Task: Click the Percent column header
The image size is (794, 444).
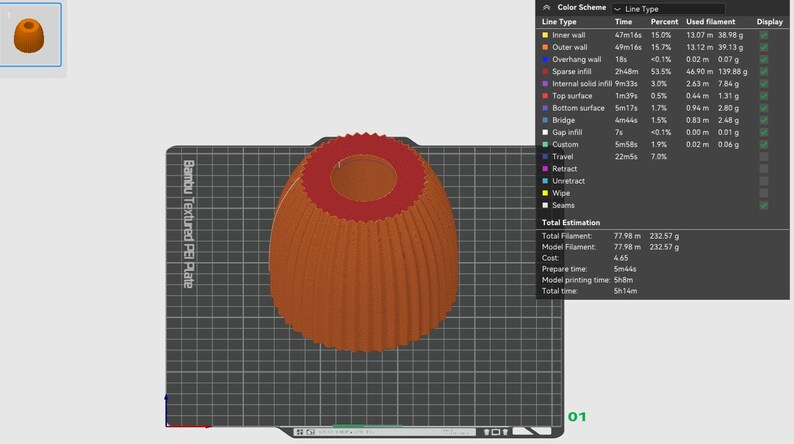Action: (664, 22)
